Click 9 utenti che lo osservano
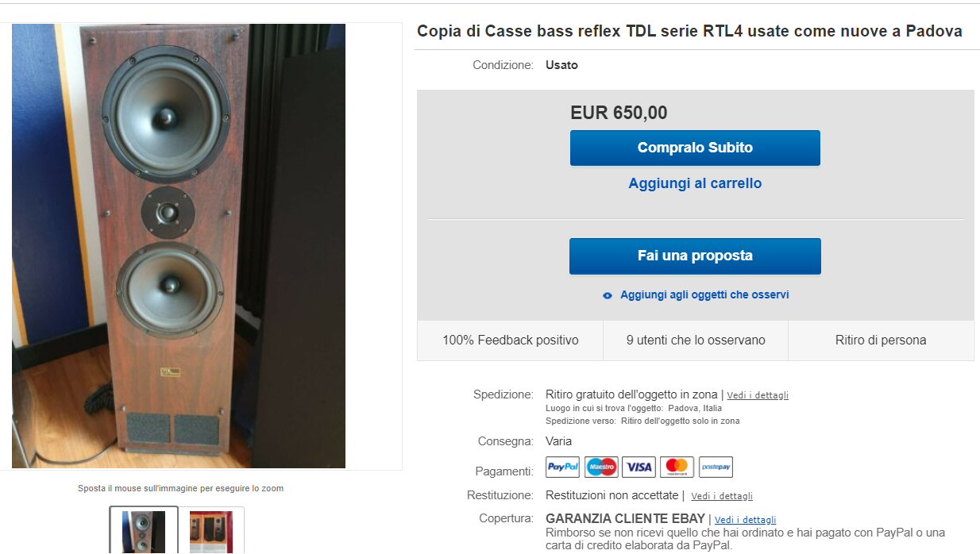Viewport: 980px width, 554px height. 696,340
